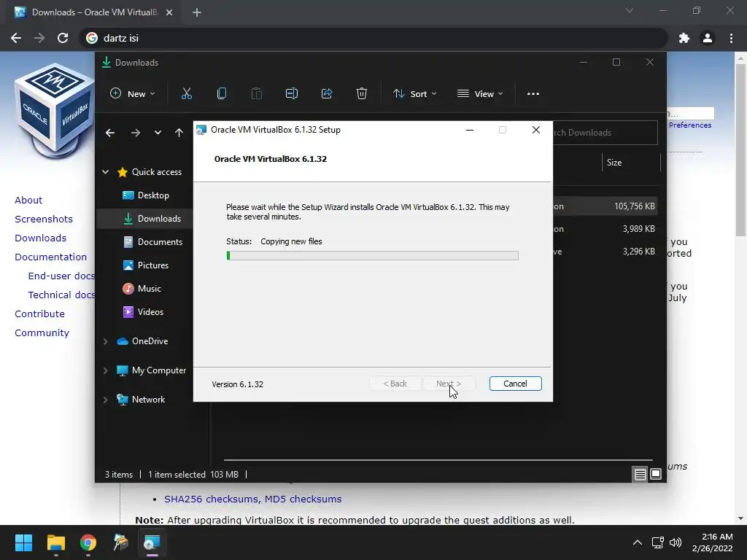Open Downloads link in VirtualBox site sidebar
Viewport: 747px width, 560px height.
pyautogui.click(x=41, y=238)
